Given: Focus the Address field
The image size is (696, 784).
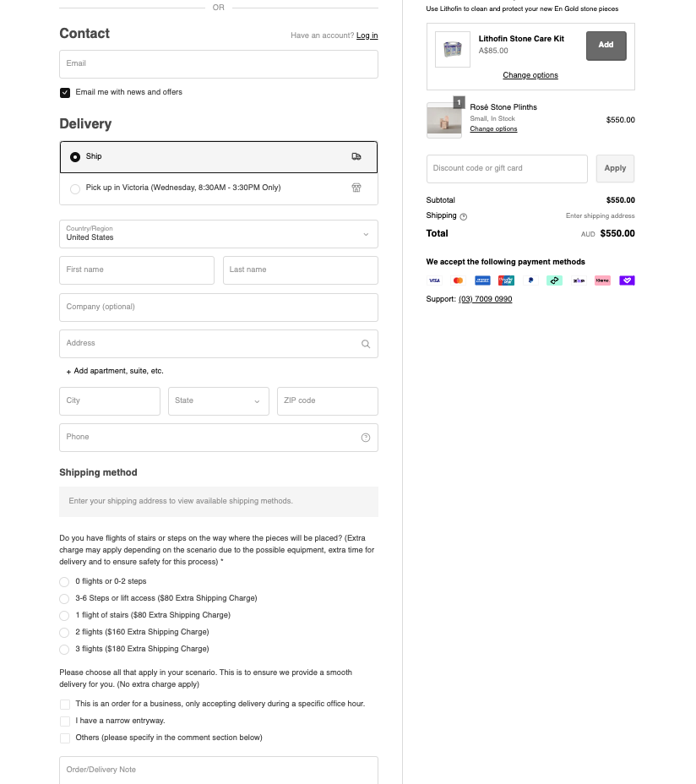Looking at the screenshot, I should tap(219, 344).
